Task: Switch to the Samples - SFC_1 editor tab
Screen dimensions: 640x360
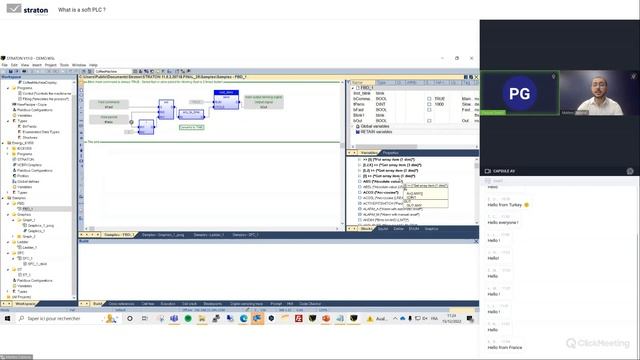Action: pyautogui.click(x=245, y=235)
